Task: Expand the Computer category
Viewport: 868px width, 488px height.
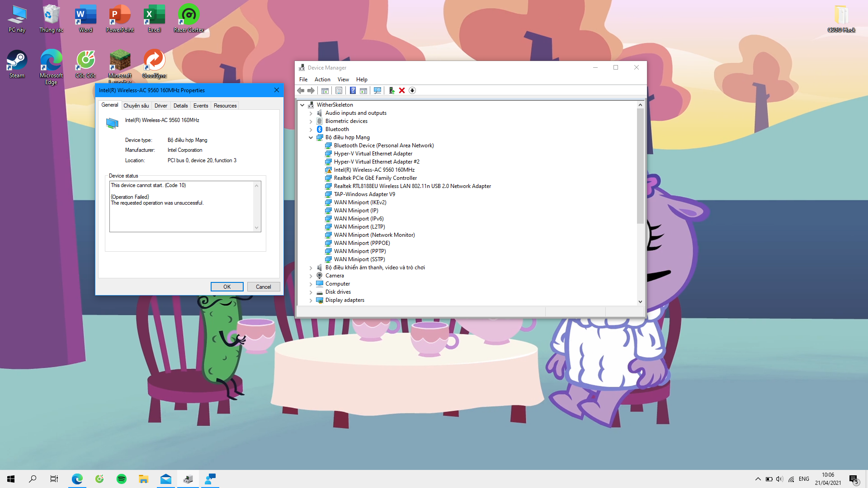Action: (311, 284)
